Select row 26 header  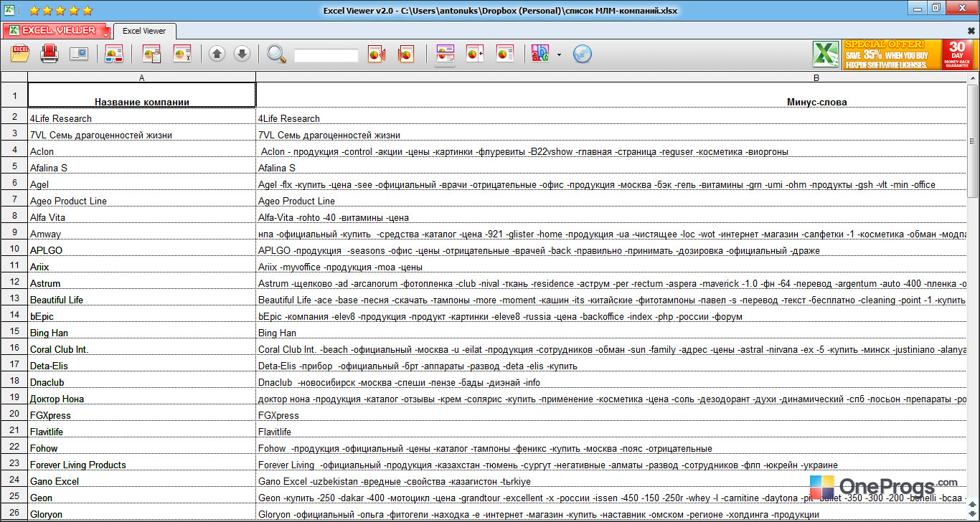[x=14, y=513]
